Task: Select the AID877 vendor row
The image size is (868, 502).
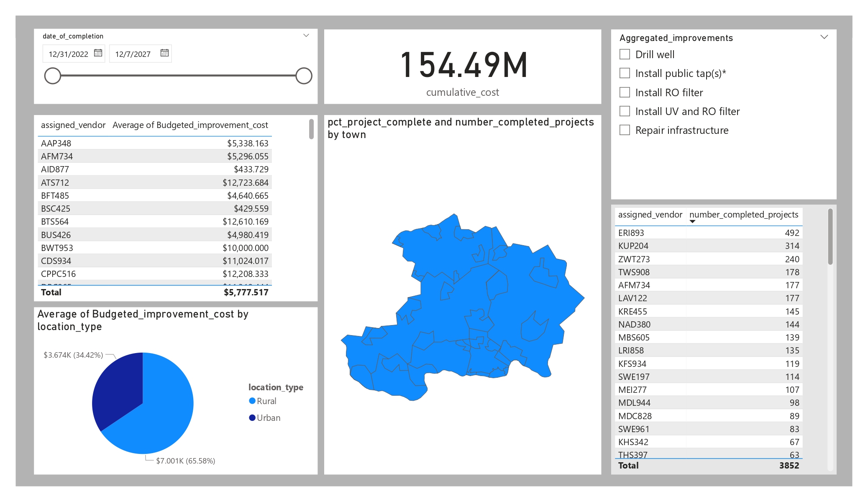Action: coord(155,169)
